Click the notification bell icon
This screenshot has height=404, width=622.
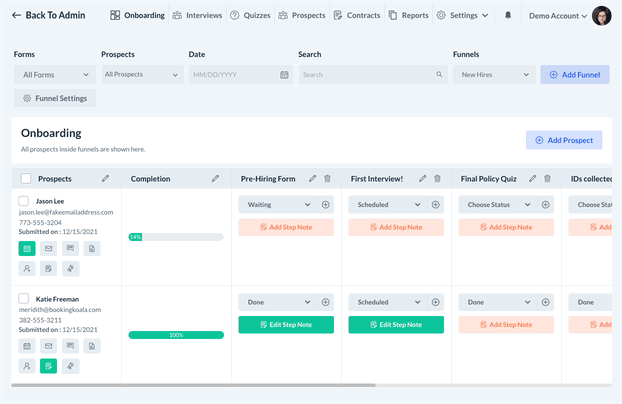(508, 16)
